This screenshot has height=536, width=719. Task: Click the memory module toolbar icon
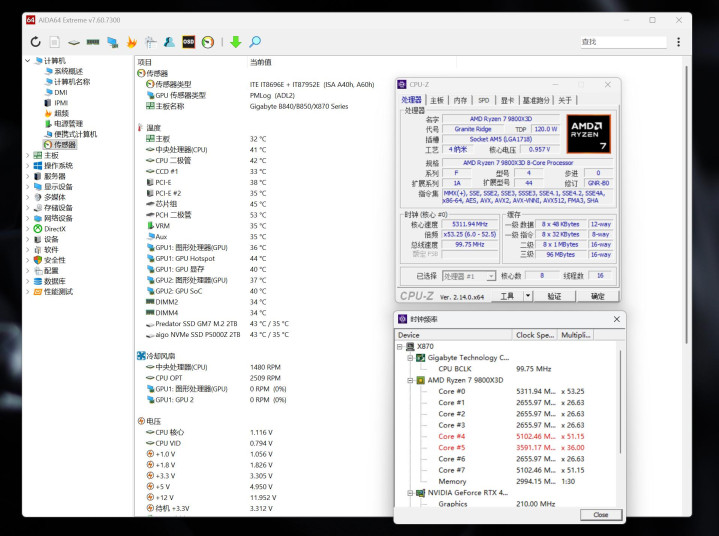tap(93, 42)
